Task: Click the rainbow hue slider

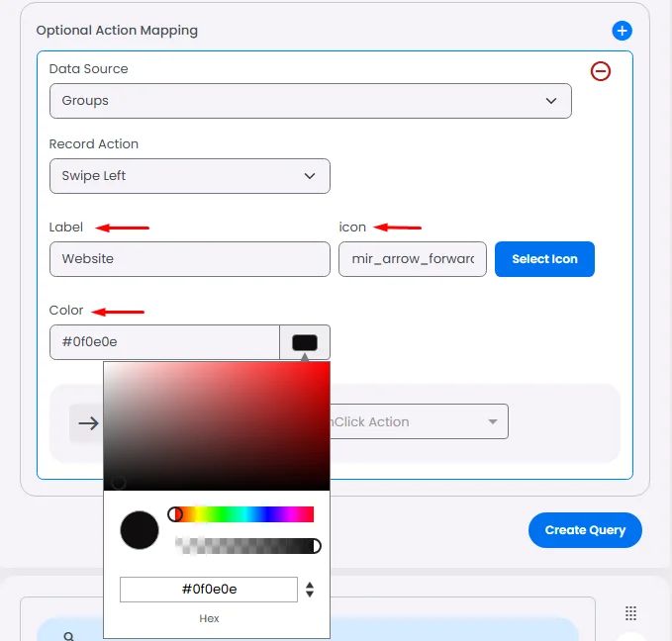Action: pos(241,514)
